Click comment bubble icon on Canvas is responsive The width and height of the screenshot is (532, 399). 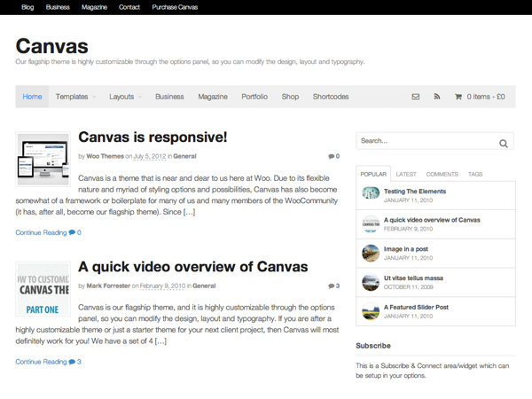(330, 156)
